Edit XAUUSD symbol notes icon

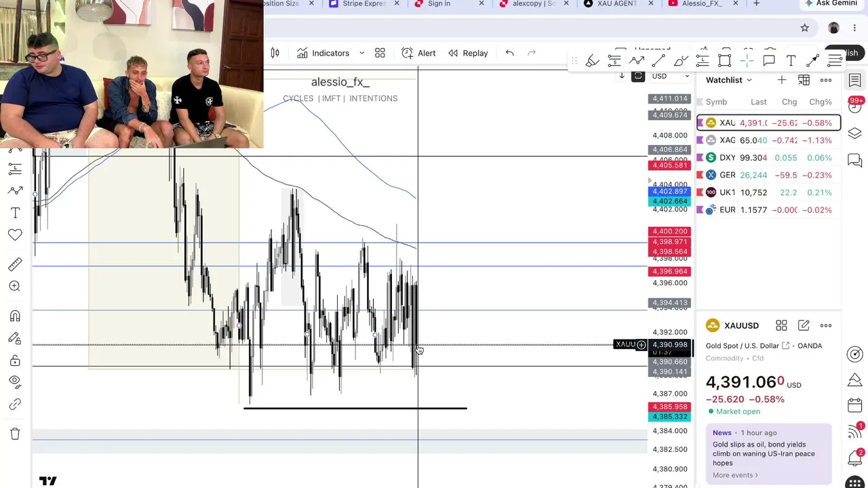click(804, 326)
